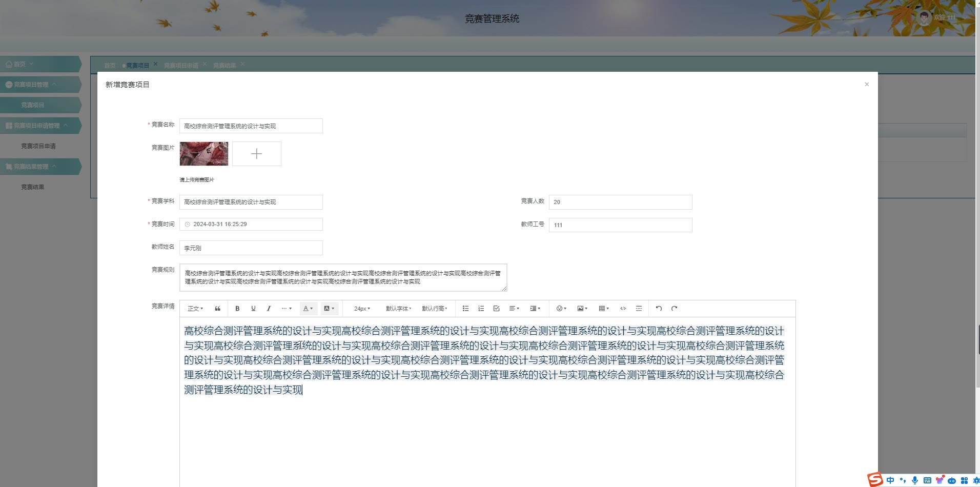
Task: Open the 默认字体 font family dropdown
Action: tap(399, 309)
